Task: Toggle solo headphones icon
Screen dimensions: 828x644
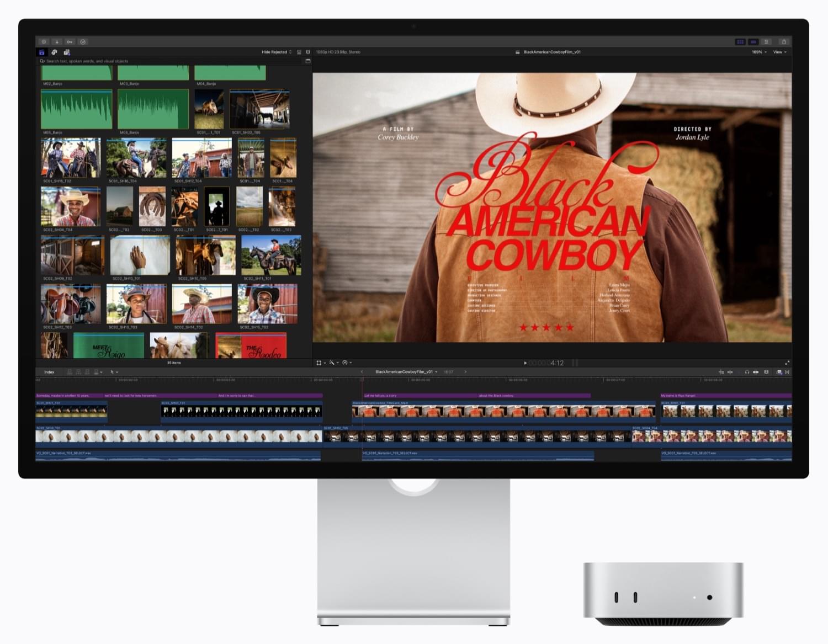Action: [747, 372]
